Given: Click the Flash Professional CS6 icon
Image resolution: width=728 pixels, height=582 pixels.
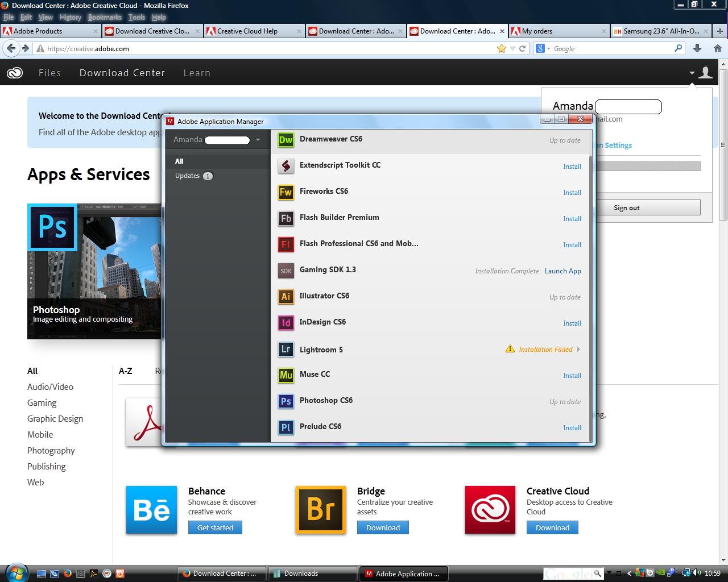Looking at the screenshot, I should (x=286, y=244).
